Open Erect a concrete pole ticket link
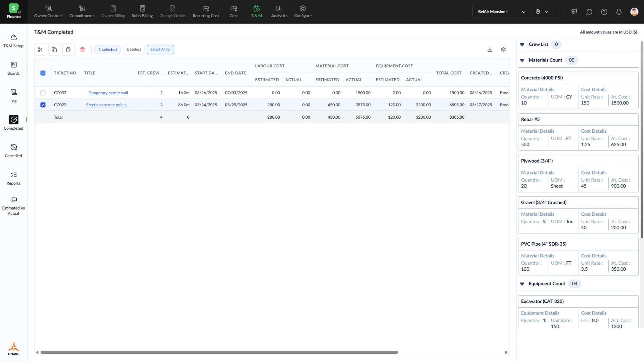This screenshot has width=644, height=362. 107,105
